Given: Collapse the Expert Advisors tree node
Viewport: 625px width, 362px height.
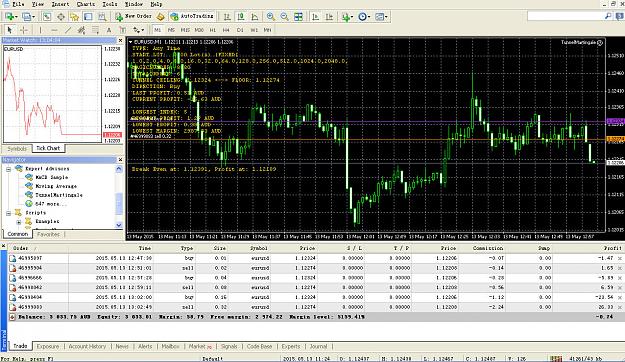Looking at the screenshot, I should pyautogui.click(x=8, y=169).
